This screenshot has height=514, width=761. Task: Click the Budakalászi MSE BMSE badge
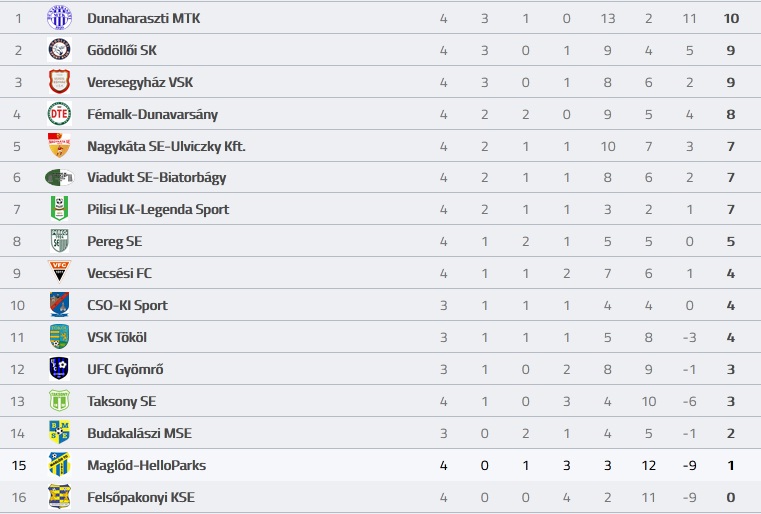pos(59,432)
